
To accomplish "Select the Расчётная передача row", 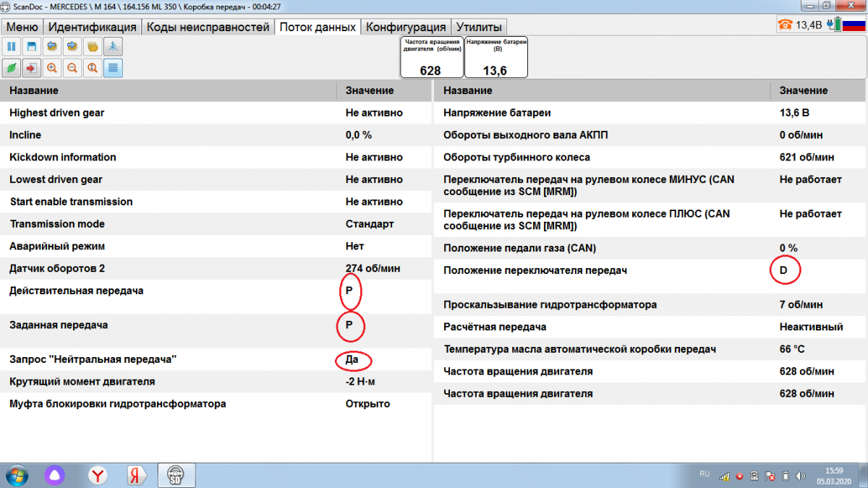I will click(651, 327).
